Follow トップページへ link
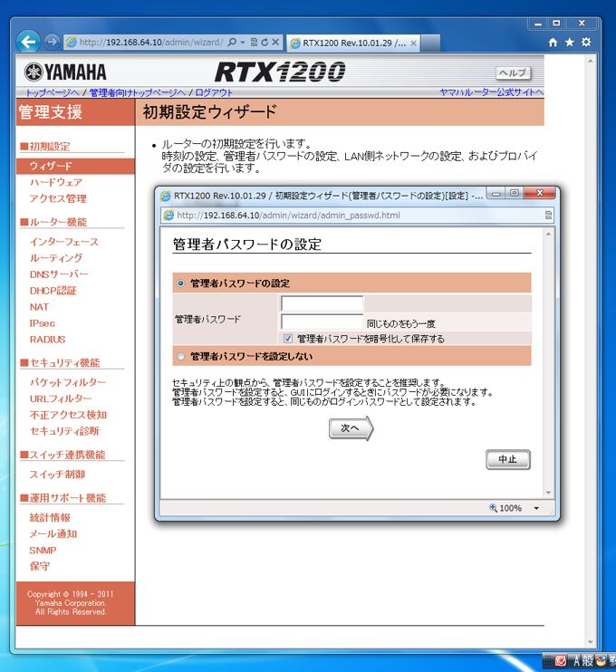The image size is (616, 672). pyautogui.click(x=53, y=92)
